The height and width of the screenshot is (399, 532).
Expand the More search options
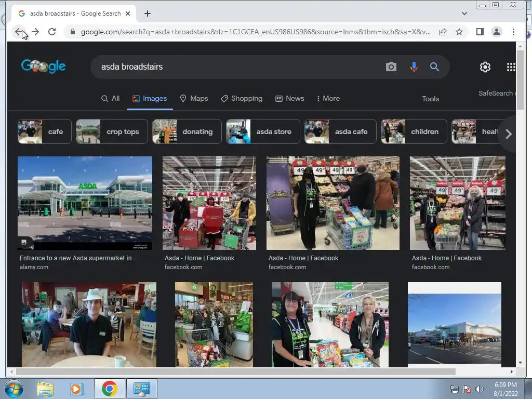pyautogui.click(x=328, y=98)
